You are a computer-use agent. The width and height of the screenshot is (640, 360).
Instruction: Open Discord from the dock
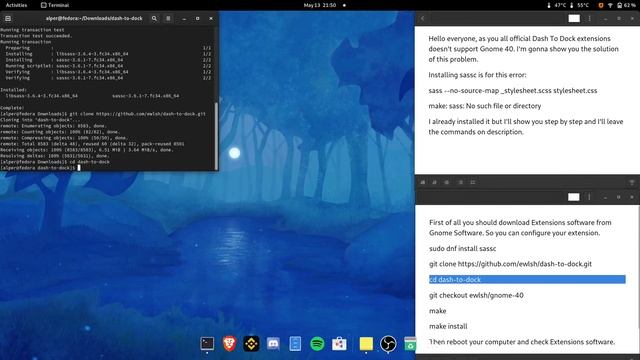(273, 344)
